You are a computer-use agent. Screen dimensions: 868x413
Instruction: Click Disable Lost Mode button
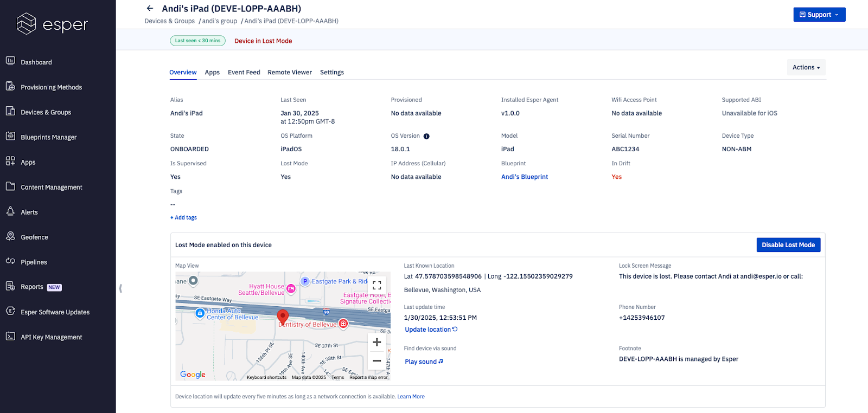(788, 245)
